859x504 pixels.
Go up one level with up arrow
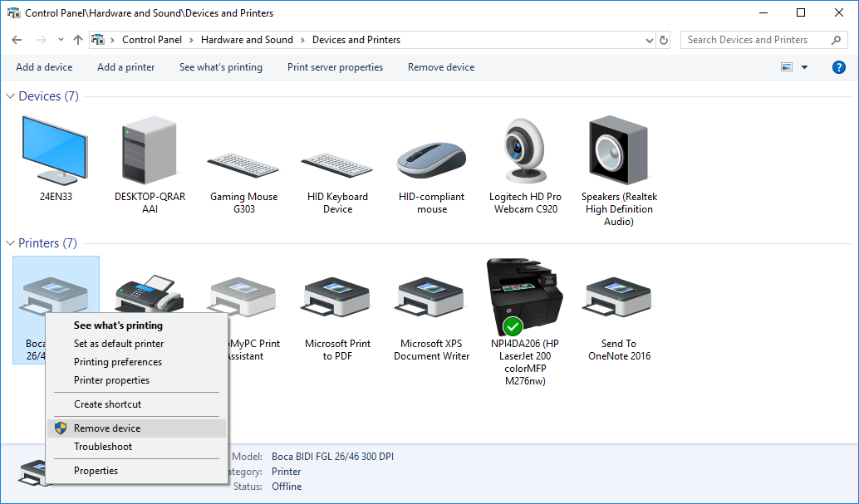(78, 40)
